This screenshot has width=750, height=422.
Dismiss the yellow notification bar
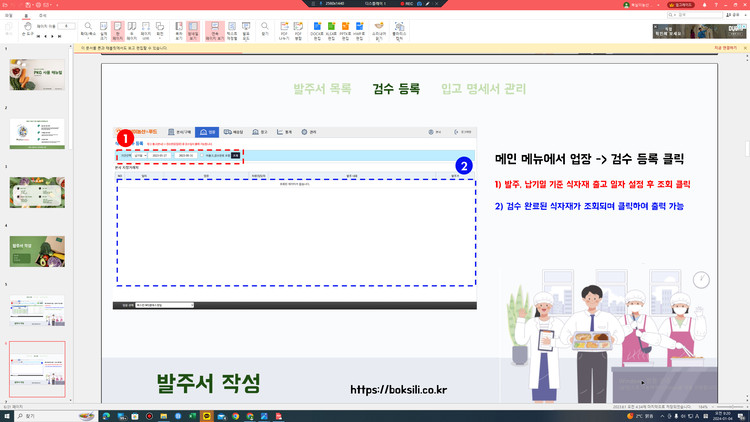(x=745, y=48)
